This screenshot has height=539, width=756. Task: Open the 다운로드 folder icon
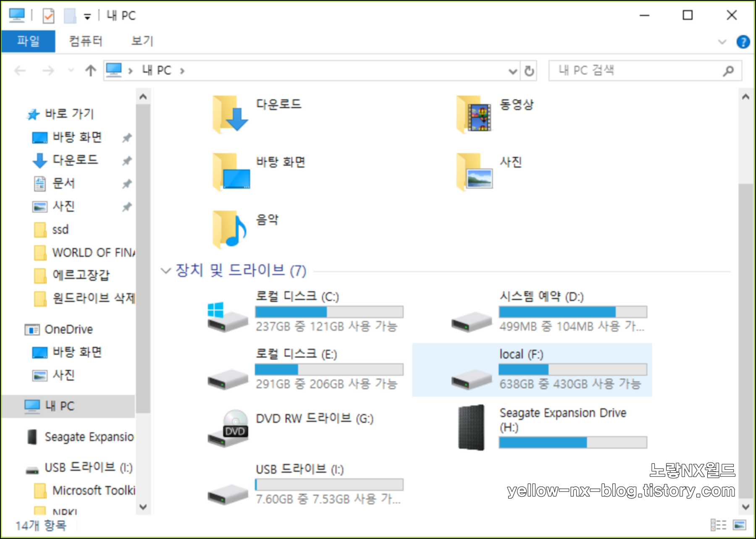click(x=230, y=114)
